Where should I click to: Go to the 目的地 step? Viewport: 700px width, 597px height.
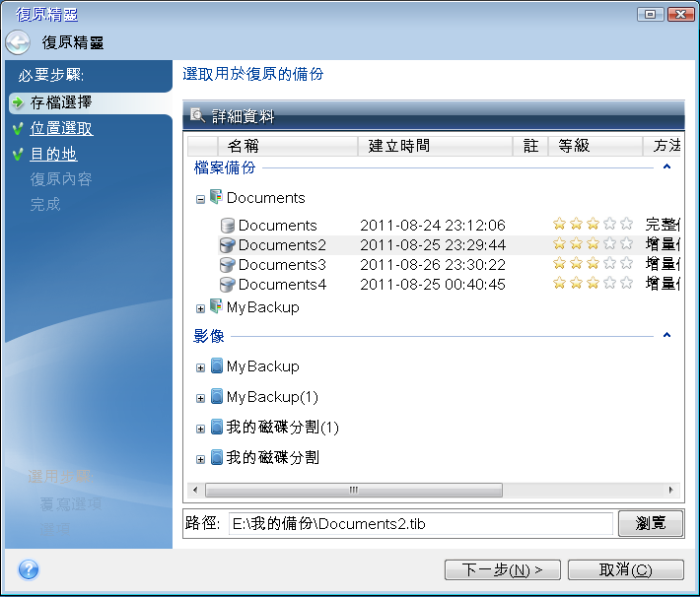click(x=53, y=154)
